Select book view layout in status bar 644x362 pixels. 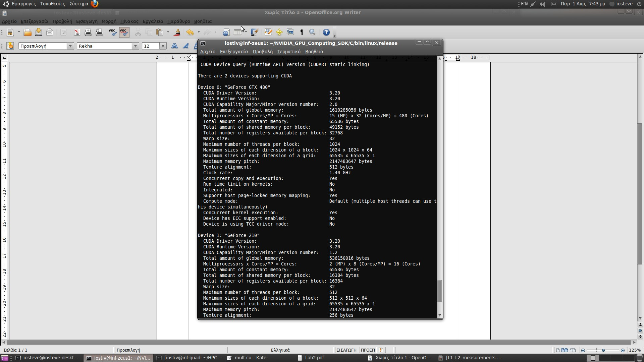(x=573, y=350)
